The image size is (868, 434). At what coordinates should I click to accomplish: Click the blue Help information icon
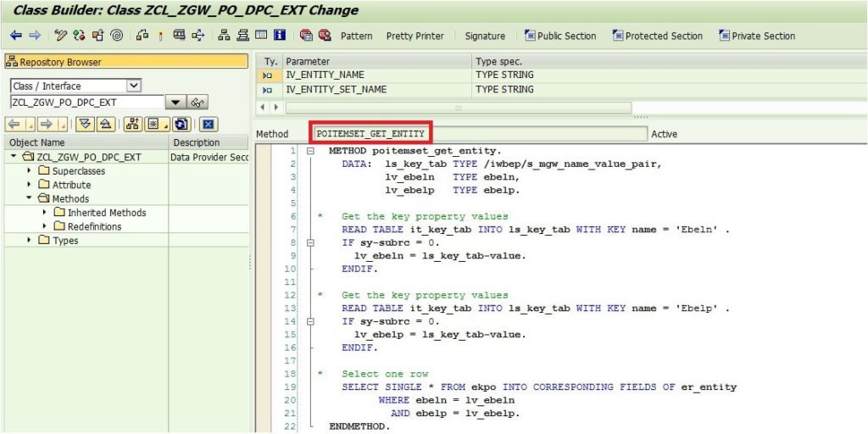click(x=280, y=36)
